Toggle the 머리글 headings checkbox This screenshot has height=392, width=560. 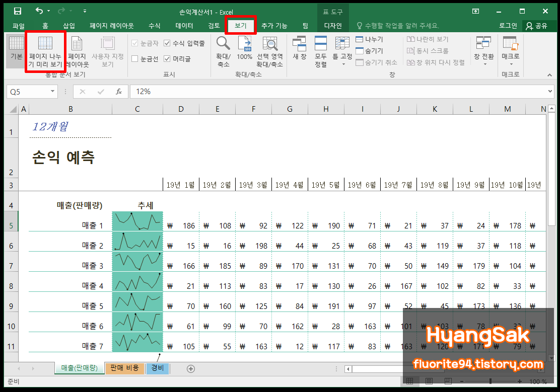point(177,59)
